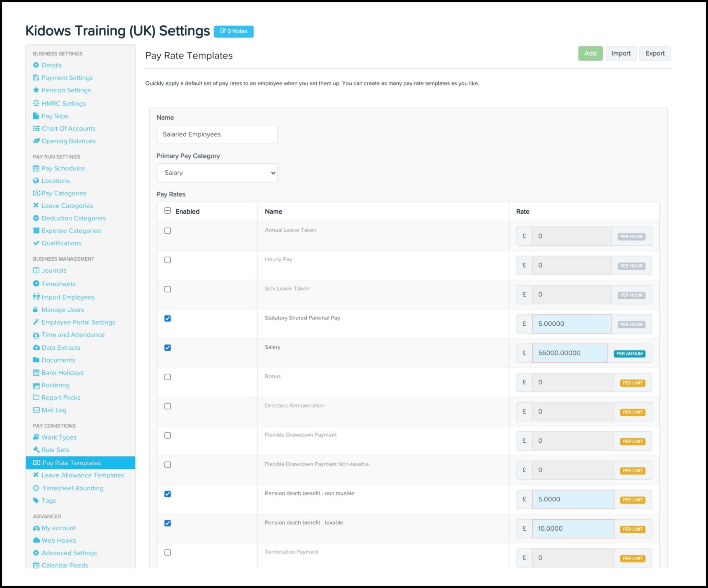Image resolution: width=708 pixels, height=588 pixels.
Task: Click the cloud icon beside Web Hooks
Action: coord(36,540)
